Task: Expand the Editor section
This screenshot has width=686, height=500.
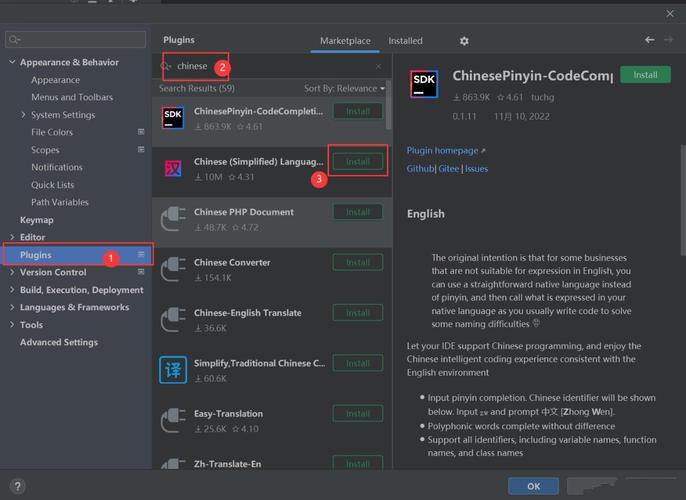Action: point(12,237)
